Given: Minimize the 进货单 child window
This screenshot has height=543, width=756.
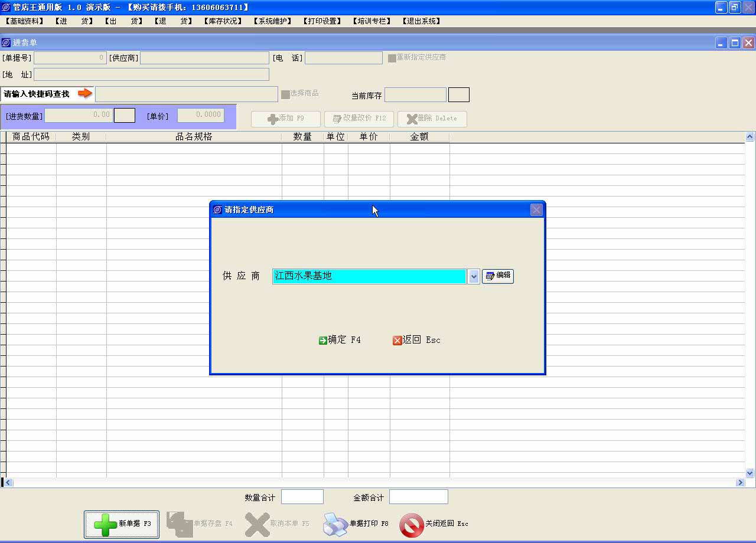Looking at the screenshot, I should point(721,42).
